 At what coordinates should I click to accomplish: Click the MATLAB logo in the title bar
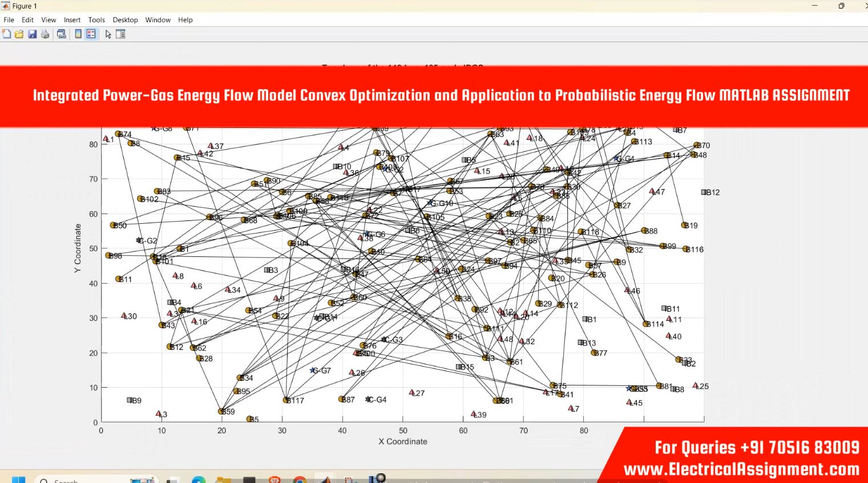6,6
